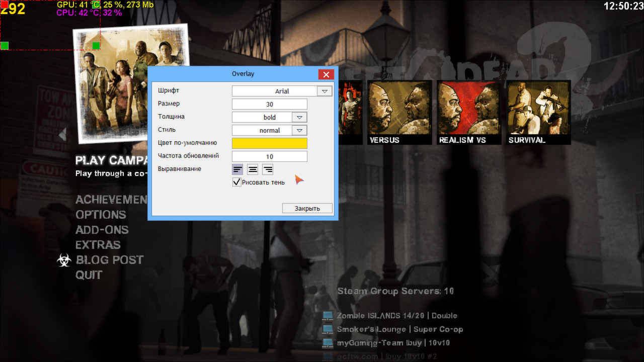The height and width of the screenshot is (362, 644).
Task: Click server icon next to Smoker's Lounge
Action: tap(328, 329)
